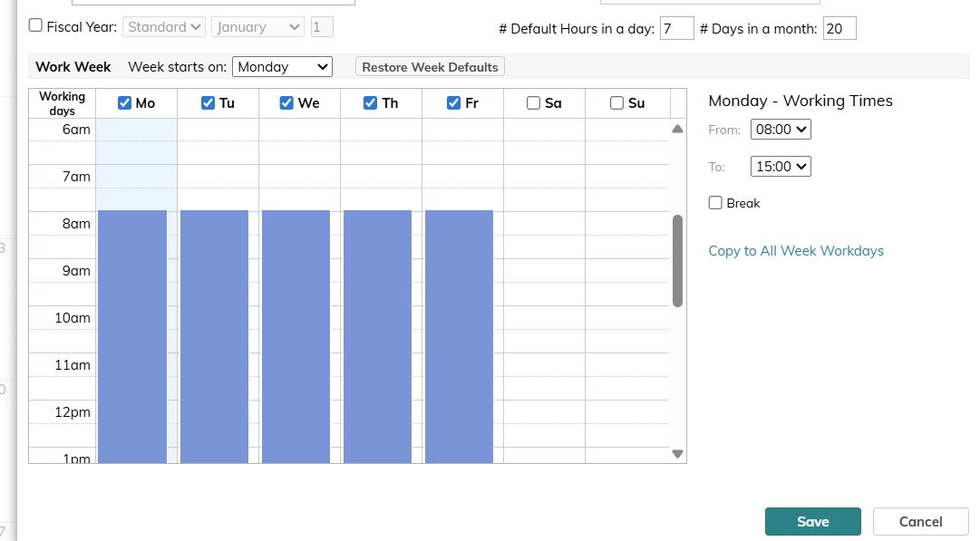Uncheck the Th working day checkbox
The height and width of the screenshot is (541, 980).
370,103
